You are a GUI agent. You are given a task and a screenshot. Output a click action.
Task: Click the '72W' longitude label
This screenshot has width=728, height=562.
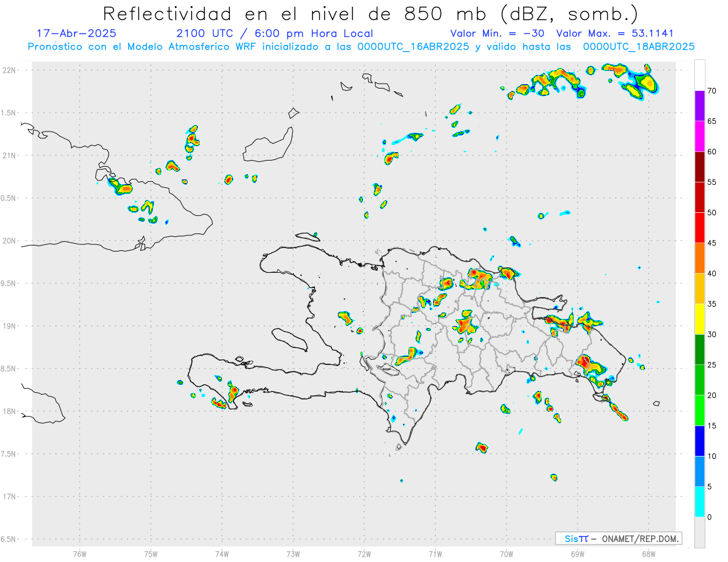click(364, 554)
